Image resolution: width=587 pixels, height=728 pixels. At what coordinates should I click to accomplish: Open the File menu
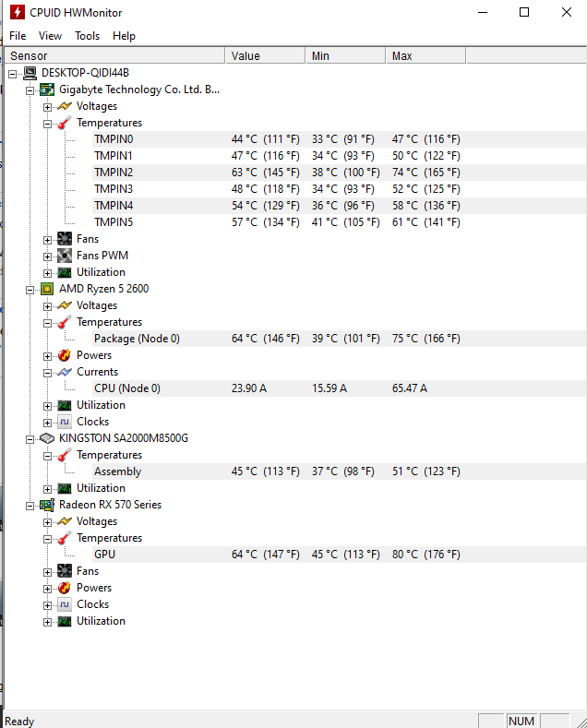click(18, 36)
